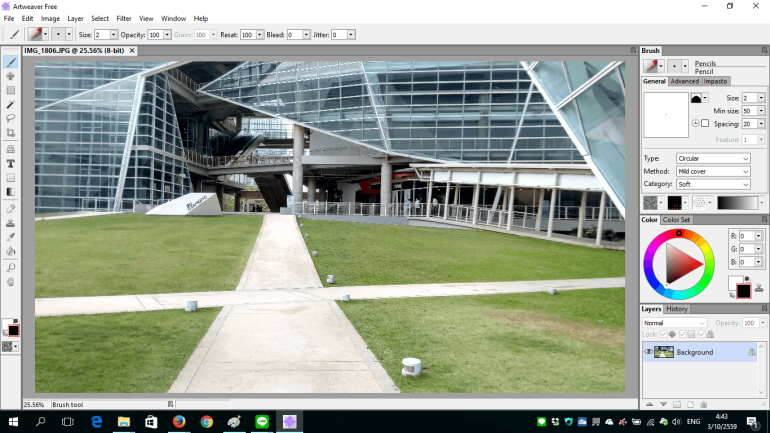The width and height of the screenshot is (770, 433).
Task: Open LINE app from the taskbar
Action: point(261,422)
